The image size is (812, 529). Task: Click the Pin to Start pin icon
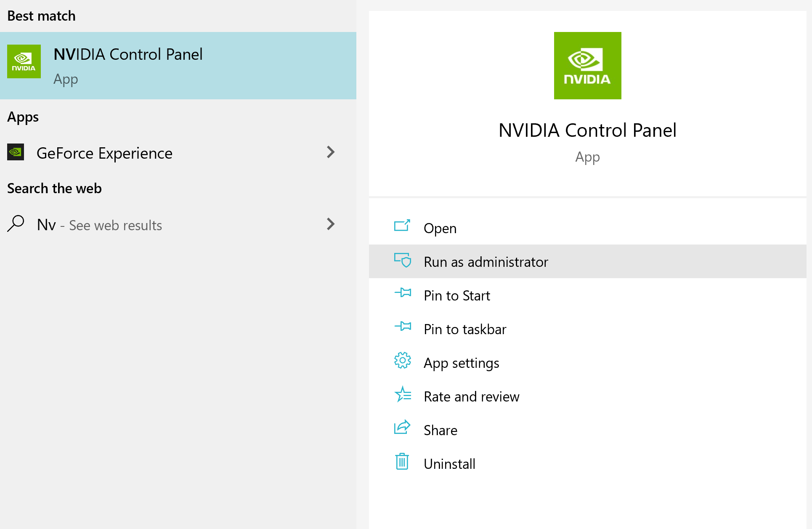pyautogui.click(x=403, y=292)
